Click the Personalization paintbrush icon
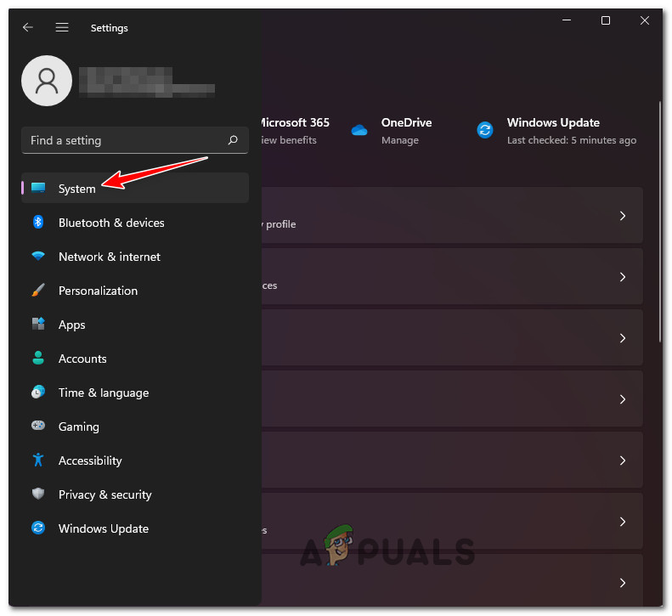Screen dimensions: 672x616 tap(38, 291)
